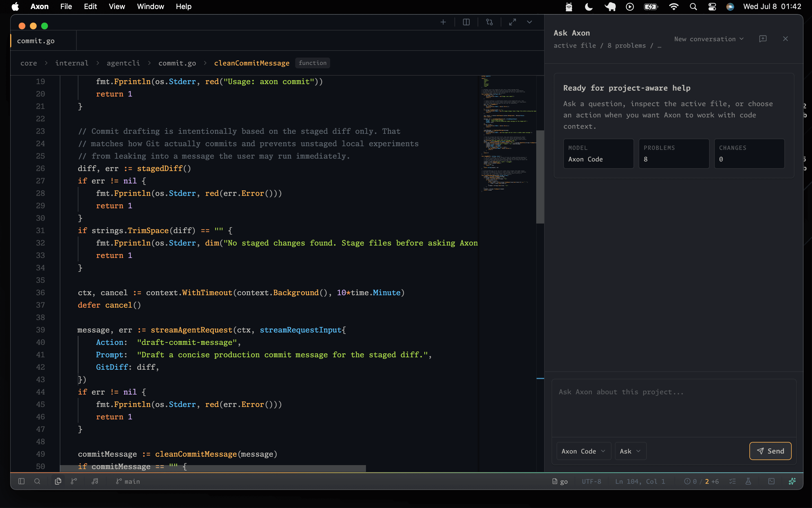Click the stagedDiff() call on line 26

click(x=164, y=168)
